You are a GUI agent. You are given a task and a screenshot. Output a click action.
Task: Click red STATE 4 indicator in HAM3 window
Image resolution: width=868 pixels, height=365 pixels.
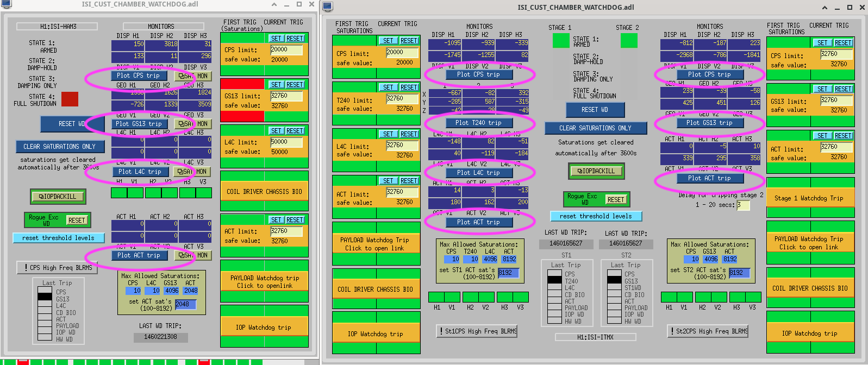pos(70,99)
